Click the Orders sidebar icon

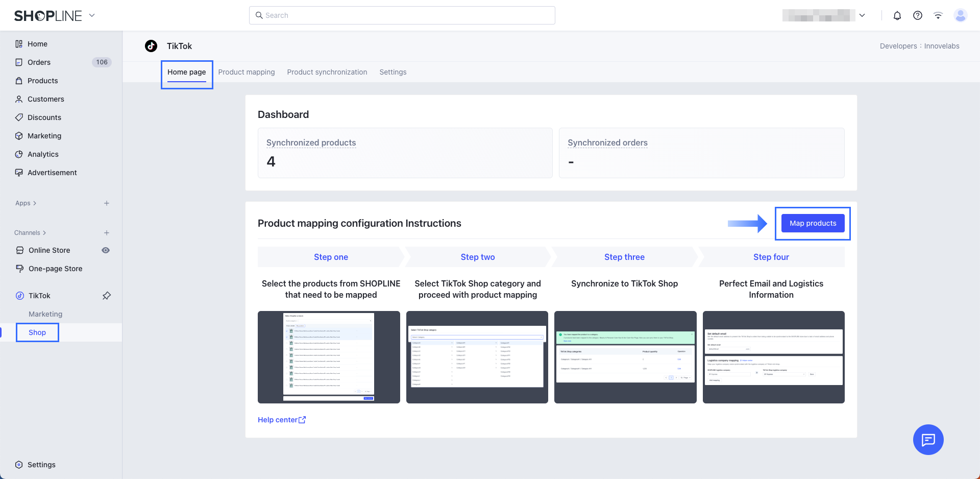(x=19, y=62)
